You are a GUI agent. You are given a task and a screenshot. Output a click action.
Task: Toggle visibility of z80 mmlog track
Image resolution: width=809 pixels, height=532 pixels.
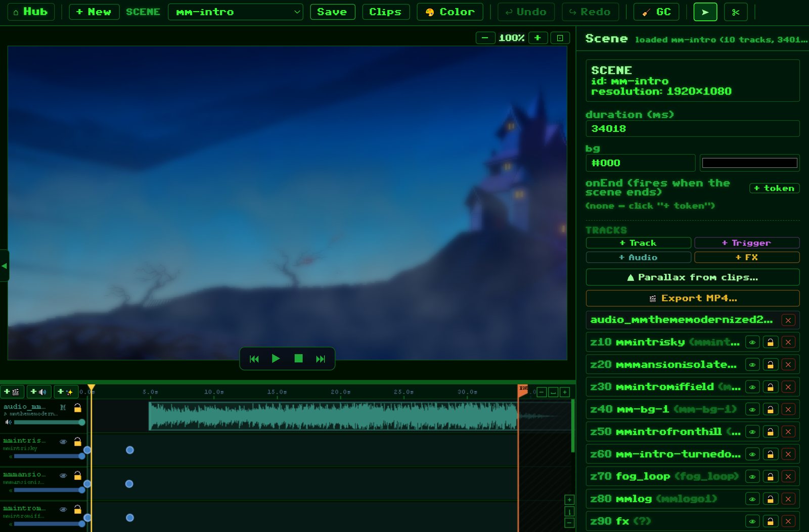point(752,499)
